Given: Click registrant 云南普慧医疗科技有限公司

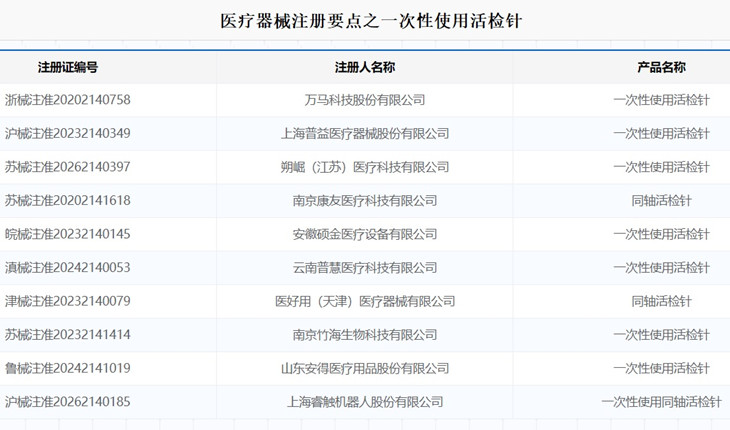Looking at the screenshot, I should pyautogui.click(x=365, y=267).
